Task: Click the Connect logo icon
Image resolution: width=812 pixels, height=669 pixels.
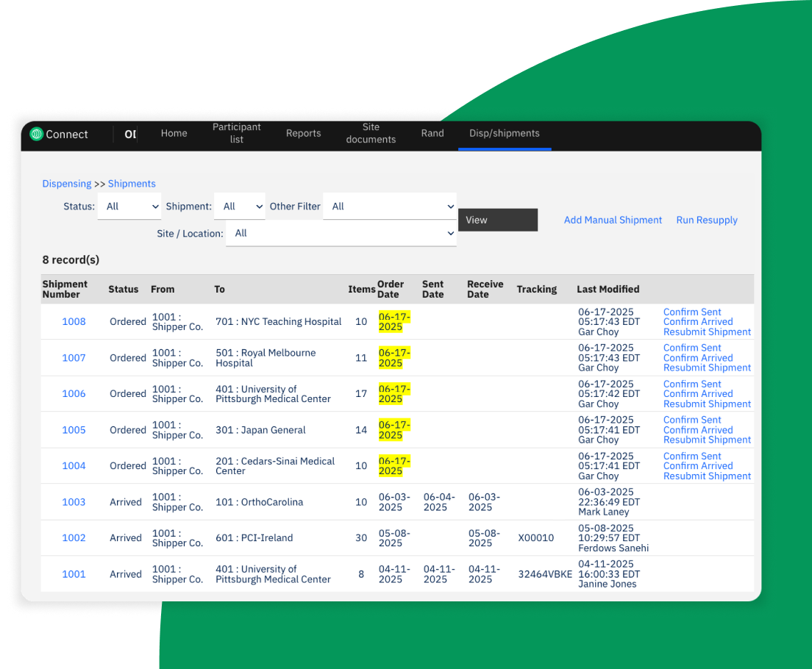Action: (36, 134)
